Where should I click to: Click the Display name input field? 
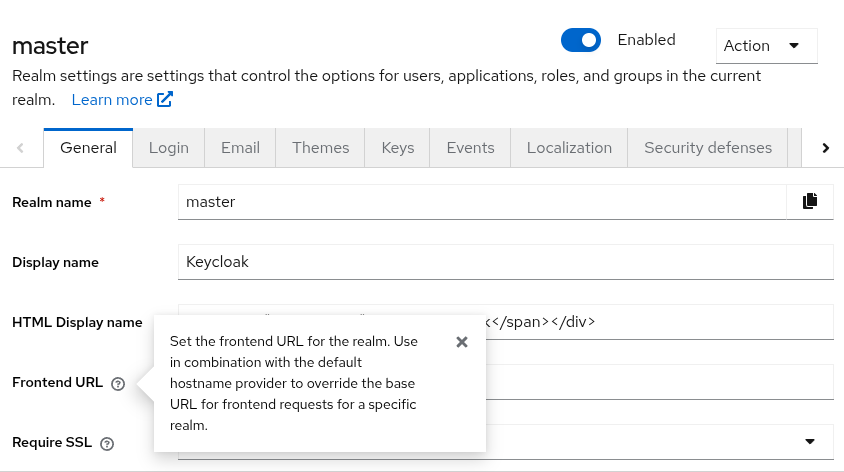coord(505,262)
